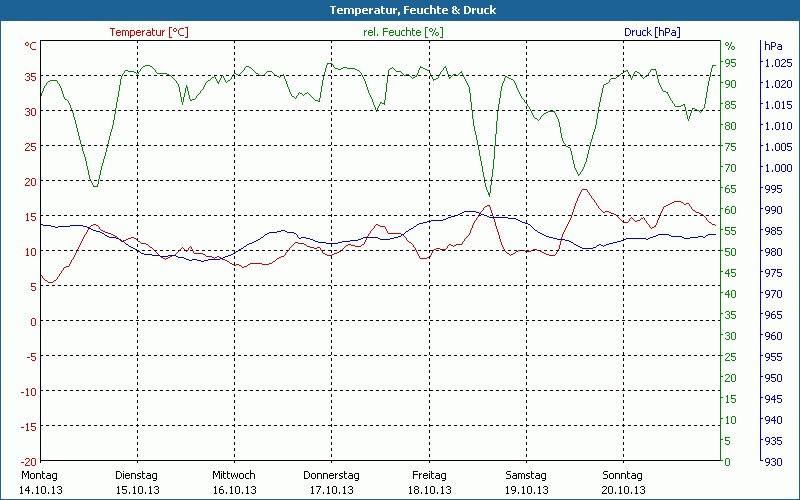Click the green humidity axis value "65"

tap(731, 189)
